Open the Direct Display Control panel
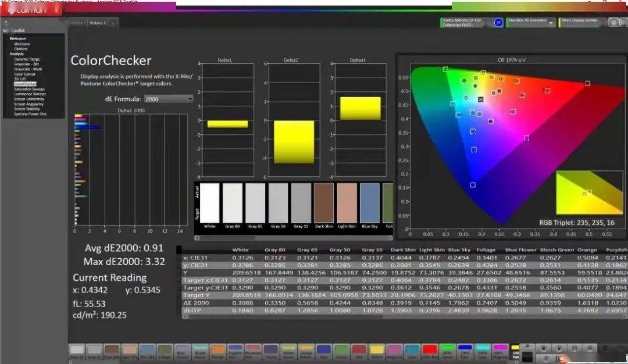The height and width of the screenshot is (364, 628). tap(581, 22)
